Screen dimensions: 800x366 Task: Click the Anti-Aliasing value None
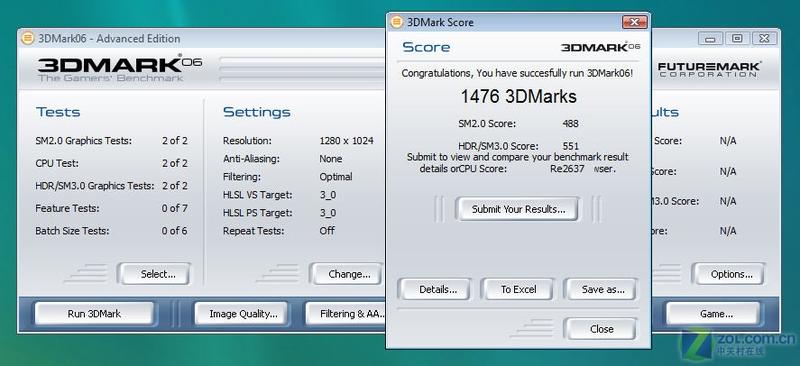(331, 159)
